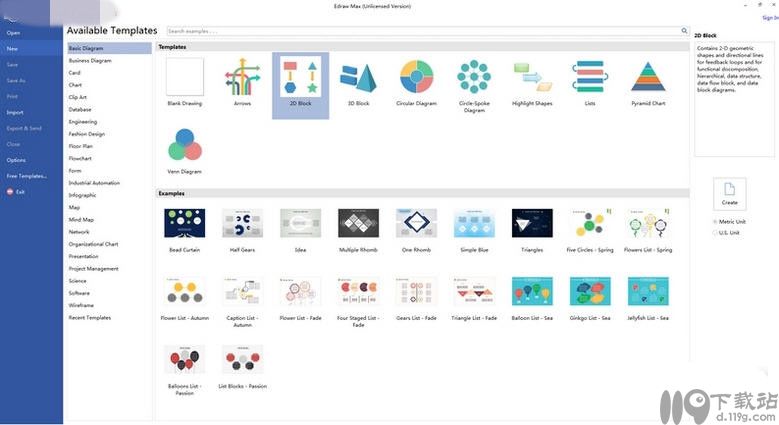This screenshot has height=425, width=779.
Task: Open the Bead Curtain example
Action: (185, 223)
